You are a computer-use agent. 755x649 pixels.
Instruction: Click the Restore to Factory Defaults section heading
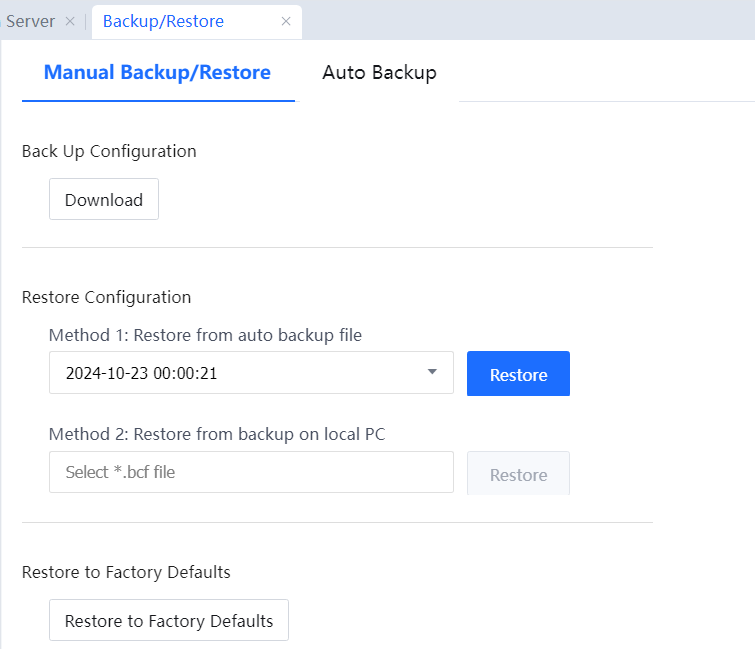[x=126, y=572]
